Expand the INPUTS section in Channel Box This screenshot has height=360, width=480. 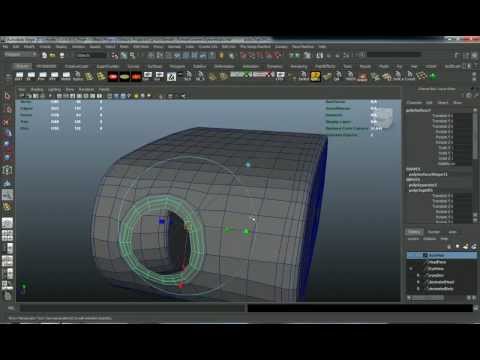413,180
